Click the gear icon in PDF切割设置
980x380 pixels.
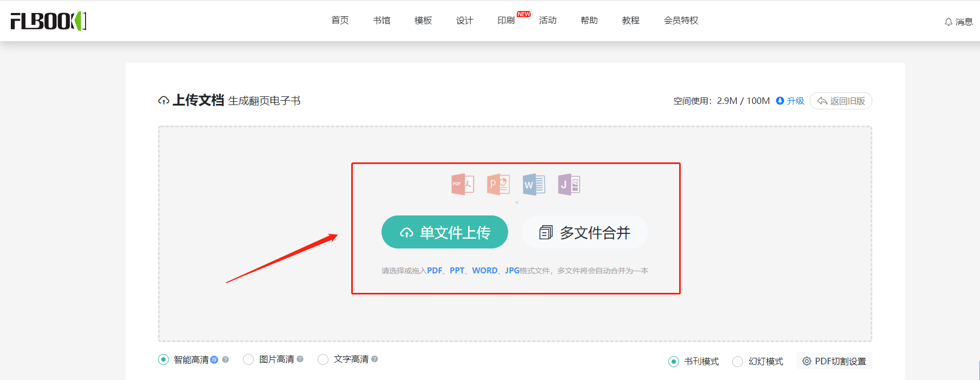(807, 361)
